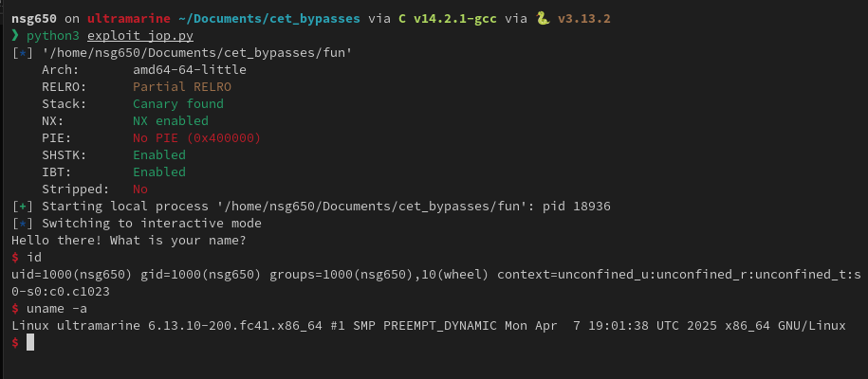Screen dimensions: 868x379
Task: Click the 'uid=1000(nsg650)' output text
Action: [72, 275]
